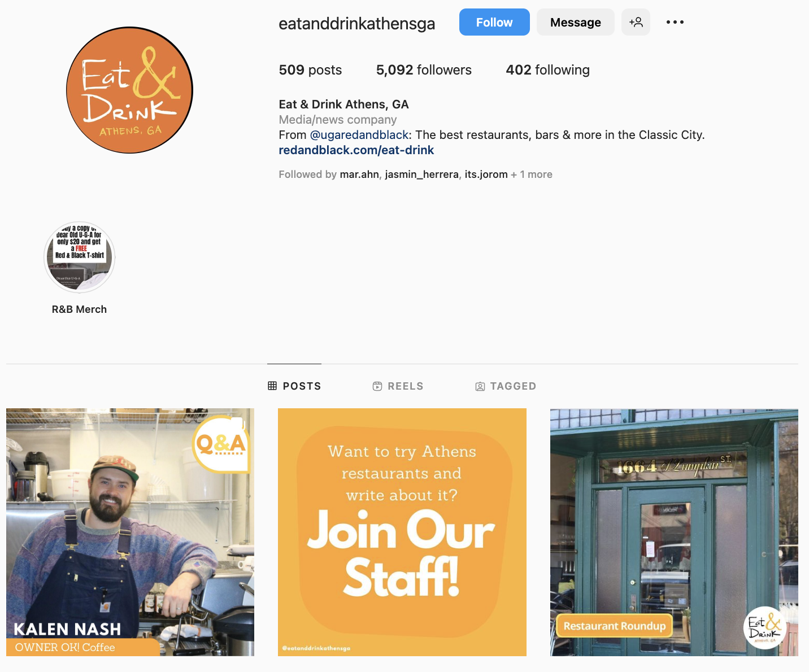The image size is (809, 672).
Task: Click the grid icon beside Posts
Action: click(x=272, y=386)
